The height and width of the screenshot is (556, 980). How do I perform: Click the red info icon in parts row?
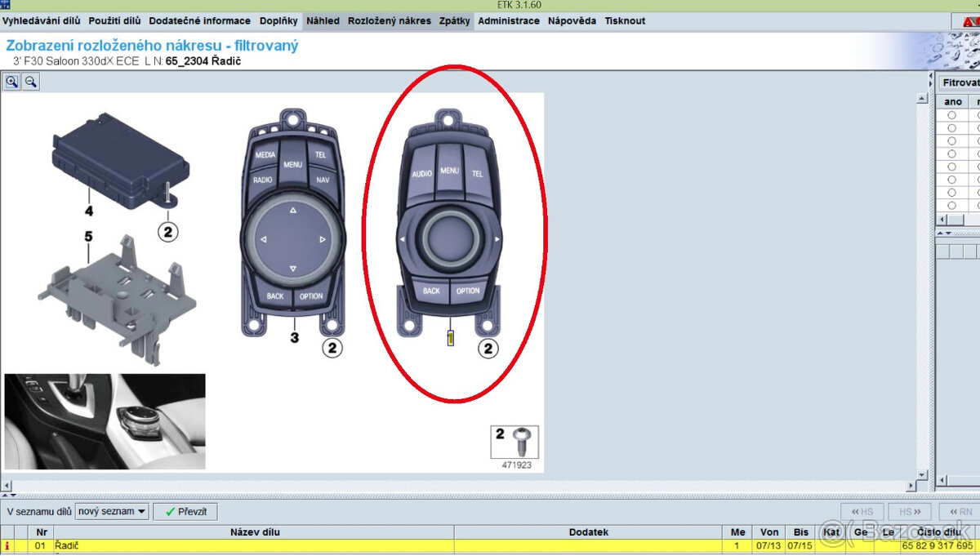[8, 545]
